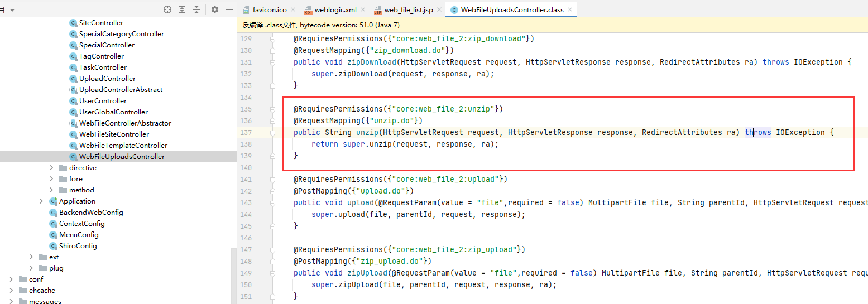Close the weblogic.xml tab
The height and width of the screenshot is (304, 868).
(363, 10)
